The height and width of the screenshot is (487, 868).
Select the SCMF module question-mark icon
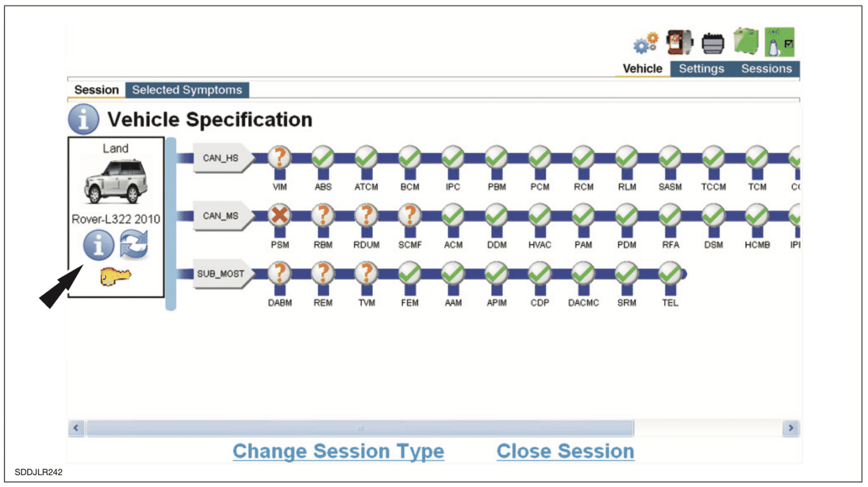click(410, 216)
